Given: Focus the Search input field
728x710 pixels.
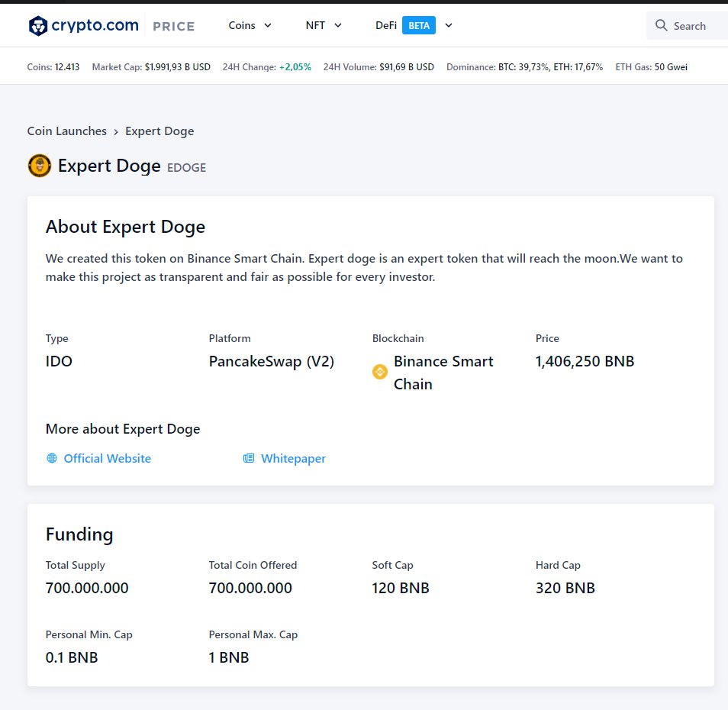Looking at the screenshot, I should 687,25.
